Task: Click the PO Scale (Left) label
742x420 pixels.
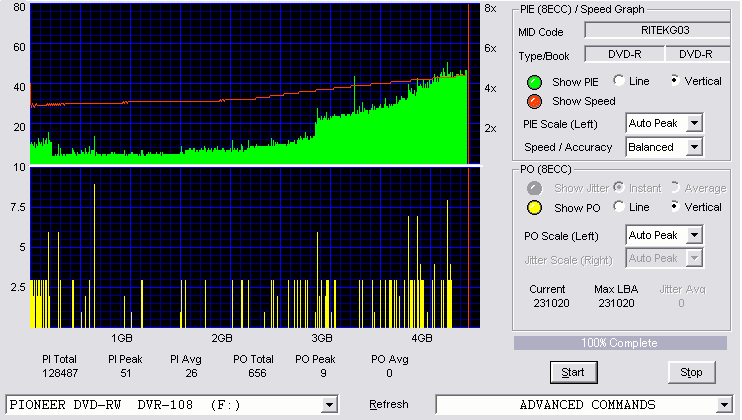Action: pos(561,236)
